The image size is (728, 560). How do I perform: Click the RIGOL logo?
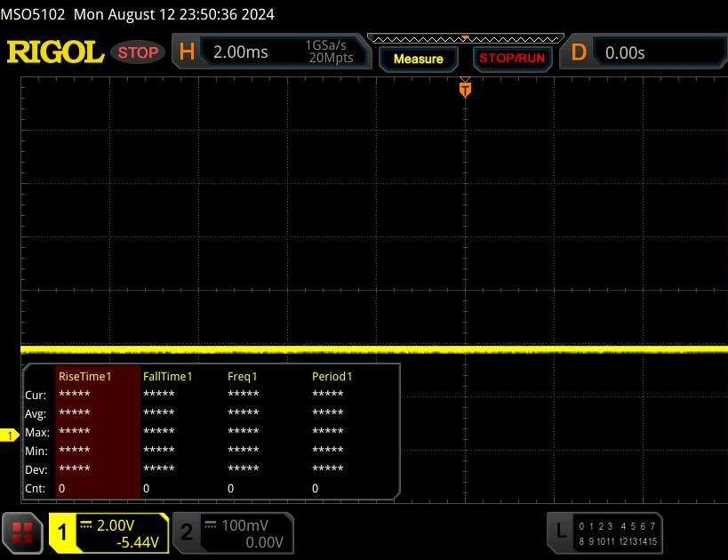[x=55, y=52]
